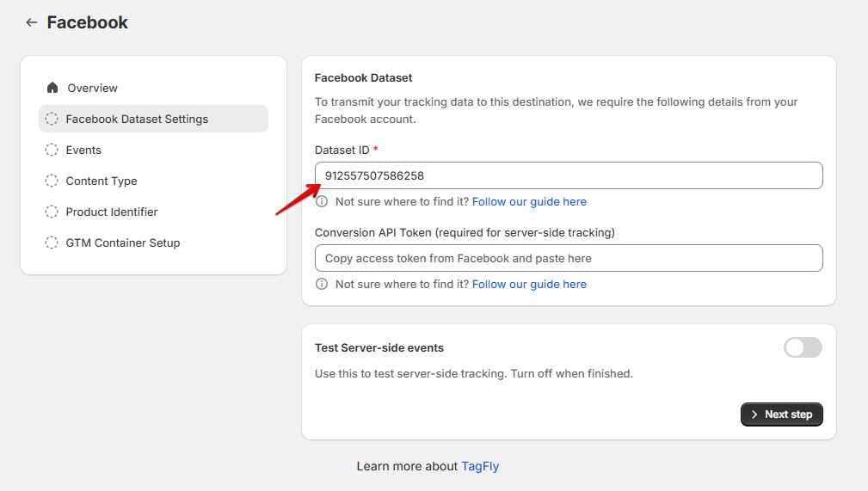Screen dimensions: 868x491
Task: Click the Events step circle icon
Action: (x=52, y=150)
